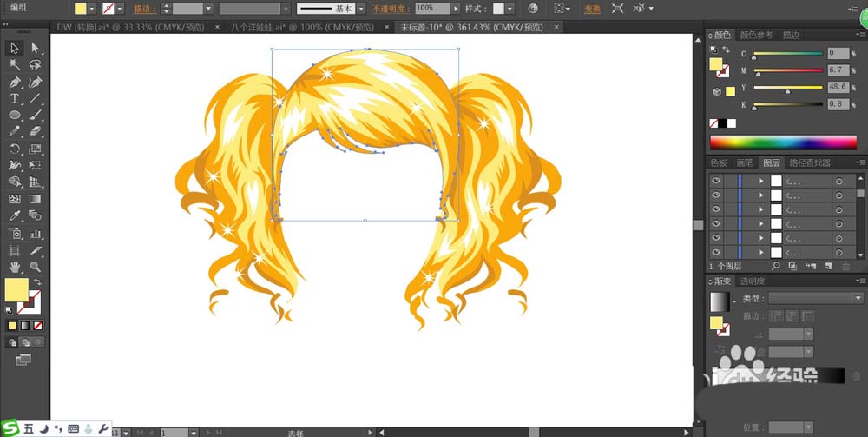Toggle visibility of the second layer row

716,195
